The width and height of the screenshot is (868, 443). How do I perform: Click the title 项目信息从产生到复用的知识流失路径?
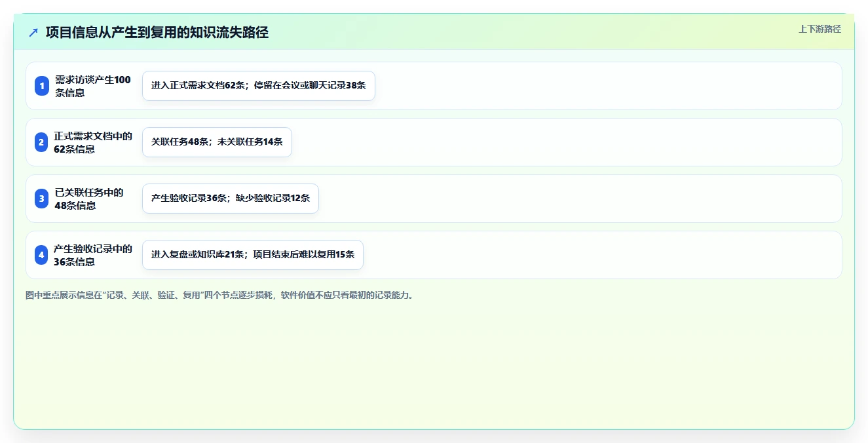click(157, 32)
